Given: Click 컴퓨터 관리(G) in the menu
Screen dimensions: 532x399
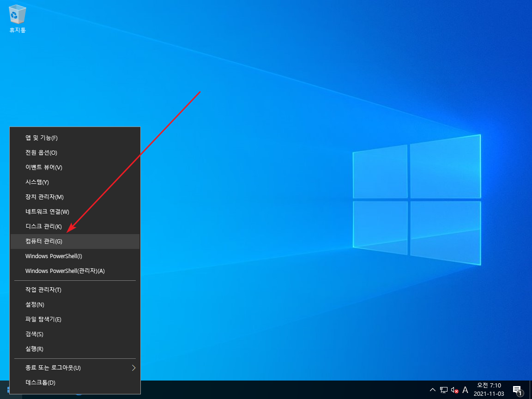Looking at the screenshot, I should pyautogui.click(x=75, y=241).
